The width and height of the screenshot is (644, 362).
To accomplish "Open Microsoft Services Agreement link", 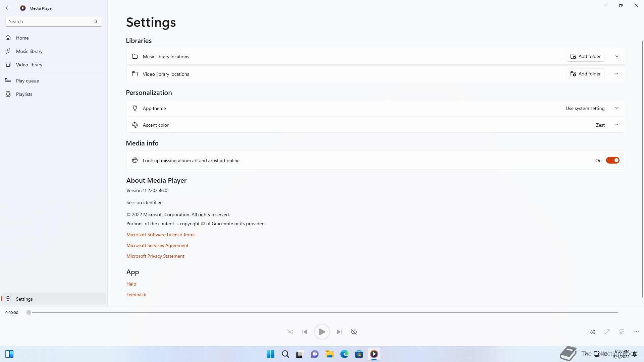I will coord(157,245).
